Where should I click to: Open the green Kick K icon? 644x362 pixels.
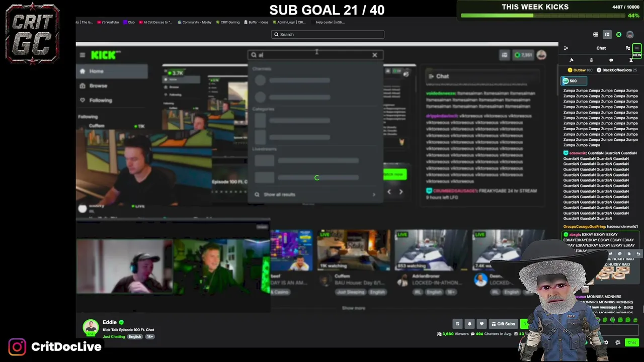pyautogui.click(x=619, y=35)
